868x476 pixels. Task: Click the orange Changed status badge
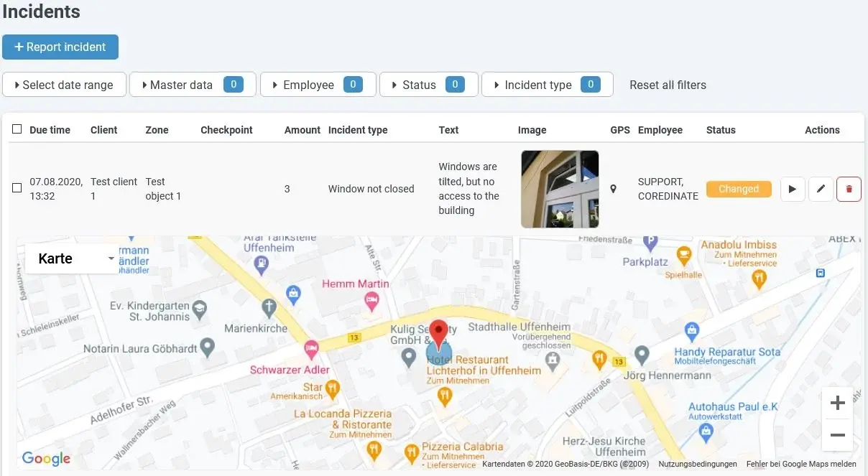pyautogui.click(x=739, y=189)
